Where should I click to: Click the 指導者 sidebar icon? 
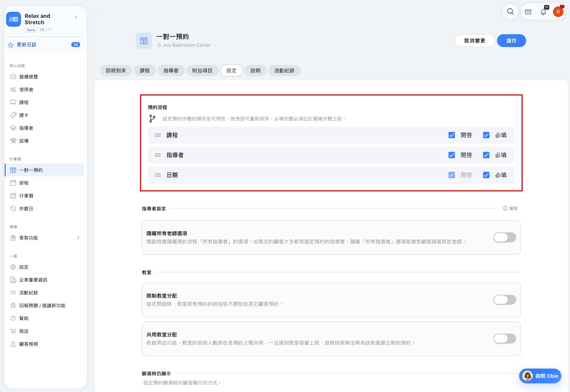coord(13,128)
